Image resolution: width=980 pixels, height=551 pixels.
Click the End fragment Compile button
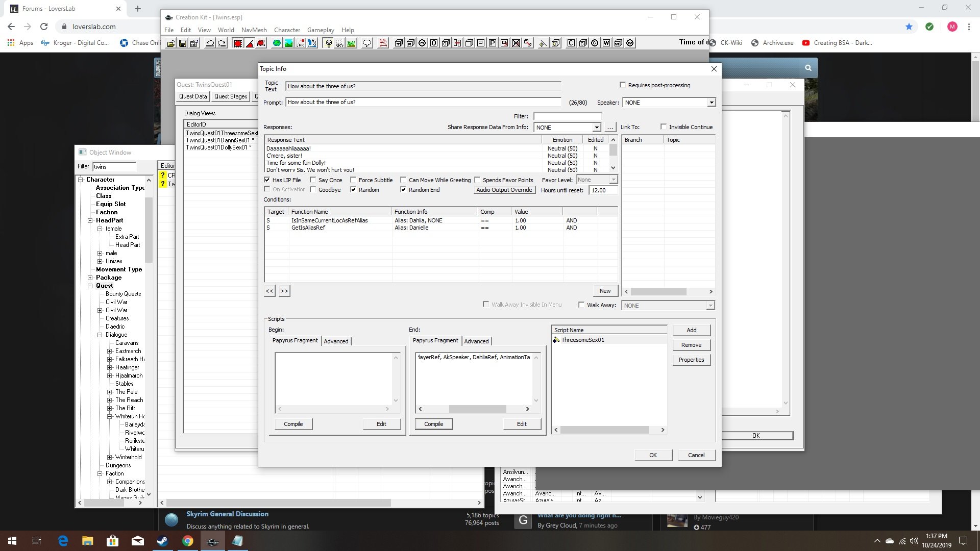(x=433, y=424)
